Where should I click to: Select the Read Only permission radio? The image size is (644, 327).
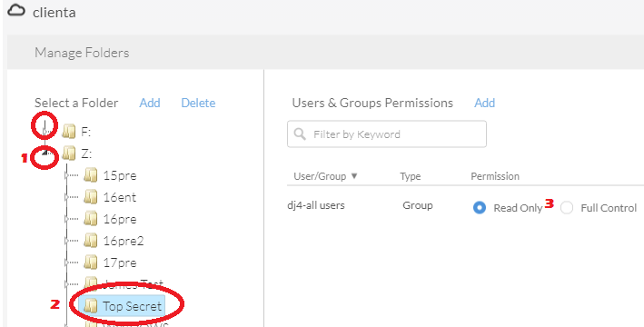coord(480,208)
